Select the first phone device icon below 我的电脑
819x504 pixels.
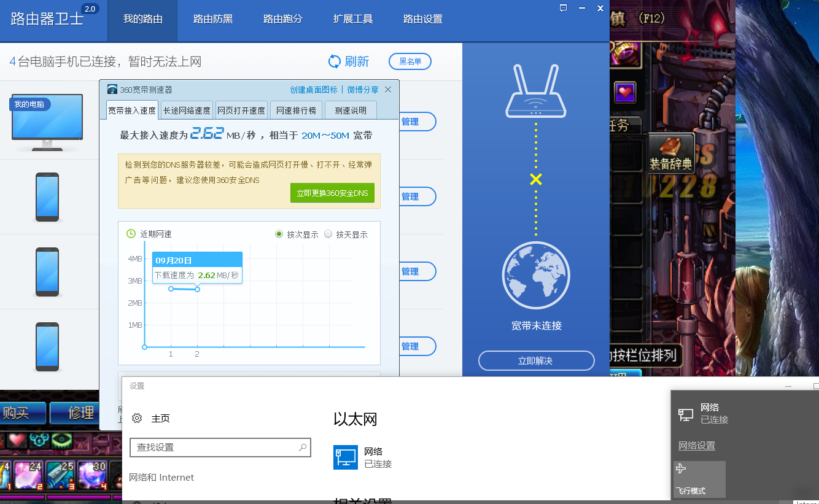[x=47, y=197]
